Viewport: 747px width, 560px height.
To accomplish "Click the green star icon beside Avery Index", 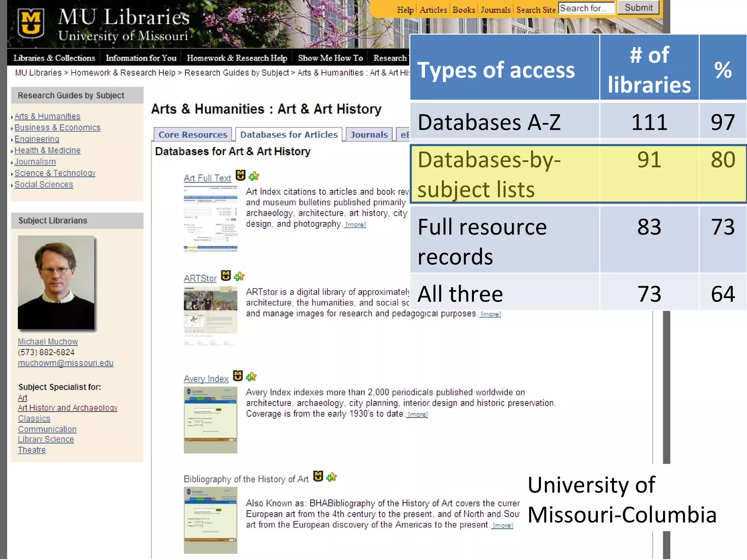I will [x=251, y=377].
